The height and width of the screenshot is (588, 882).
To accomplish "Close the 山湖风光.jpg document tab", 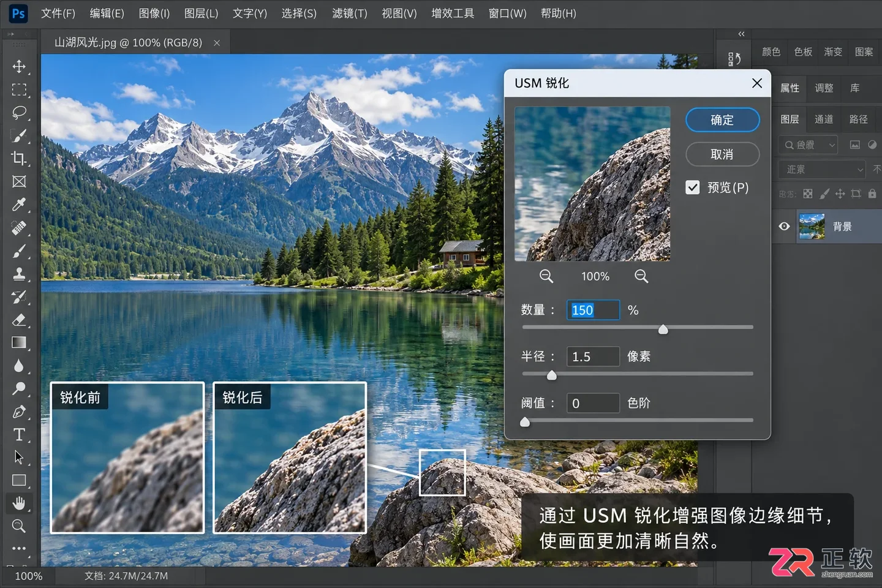I will [x=217, y=43].
